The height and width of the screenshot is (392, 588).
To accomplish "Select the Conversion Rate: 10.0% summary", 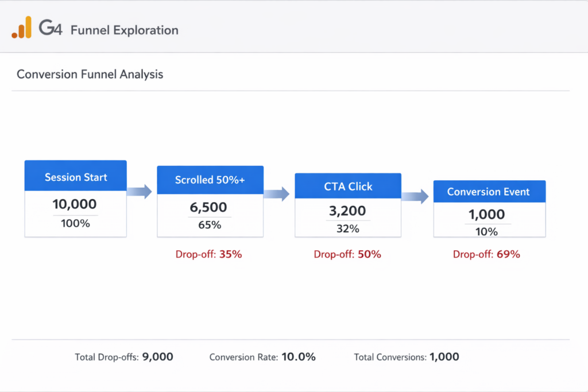I will pyautogui.click(x=262, y=356).
